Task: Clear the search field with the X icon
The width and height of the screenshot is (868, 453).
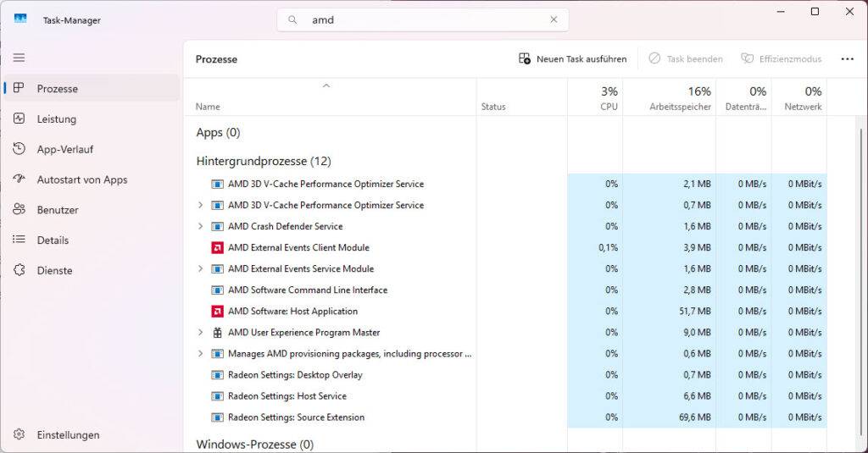Action: click(x=554, y=19)
